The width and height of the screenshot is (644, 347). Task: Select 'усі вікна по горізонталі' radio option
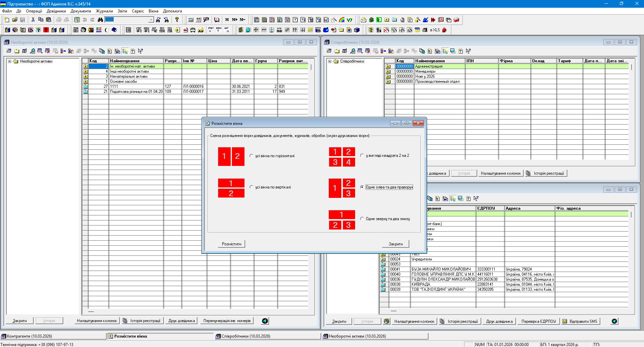coord(252,156)
